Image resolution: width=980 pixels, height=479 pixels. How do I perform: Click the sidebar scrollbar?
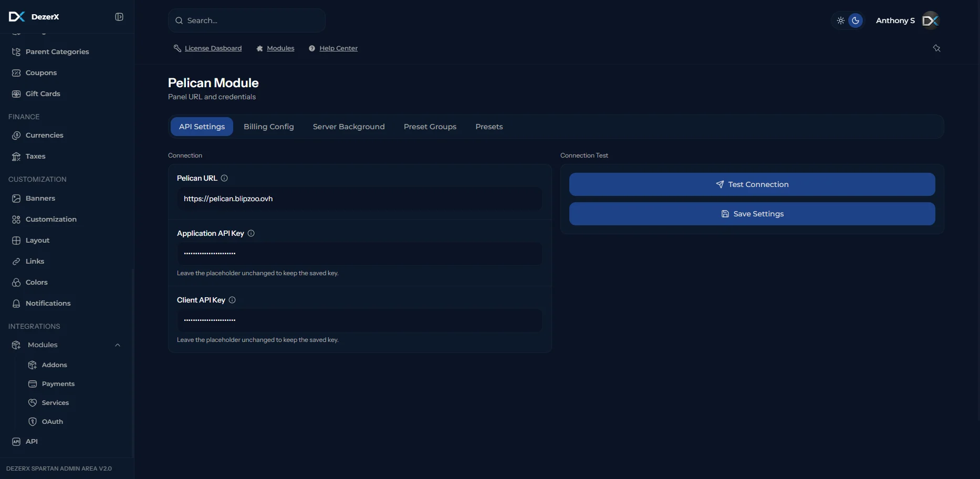132,362
